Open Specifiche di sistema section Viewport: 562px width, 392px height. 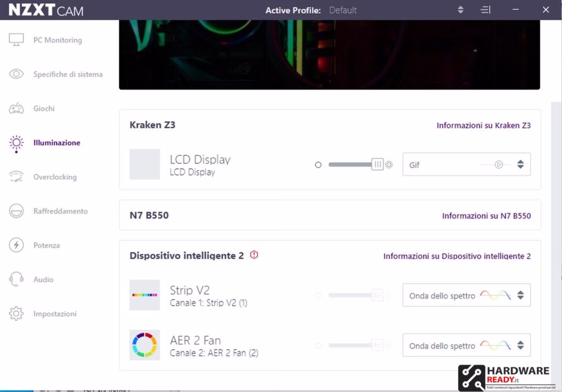(68, 74)
